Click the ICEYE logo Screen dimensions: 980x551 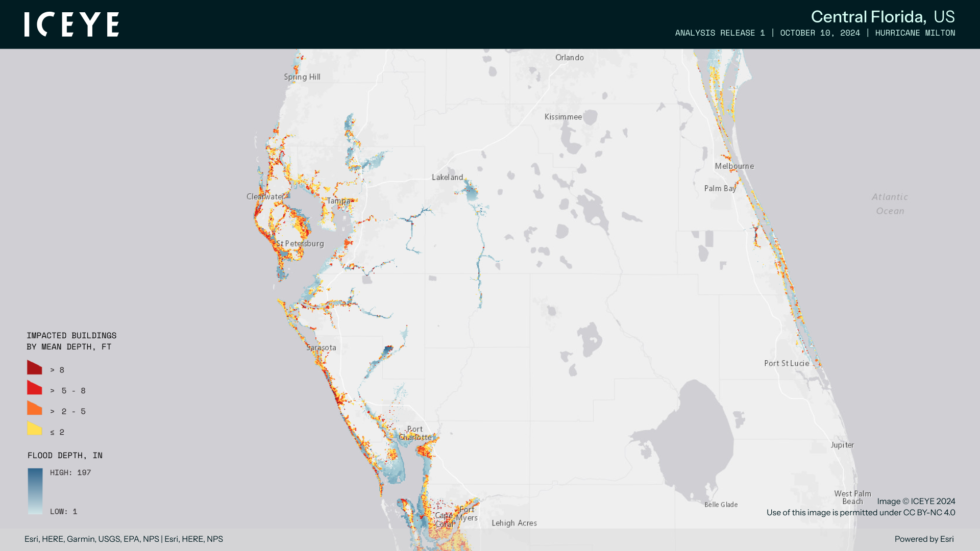tap(71, 24)
